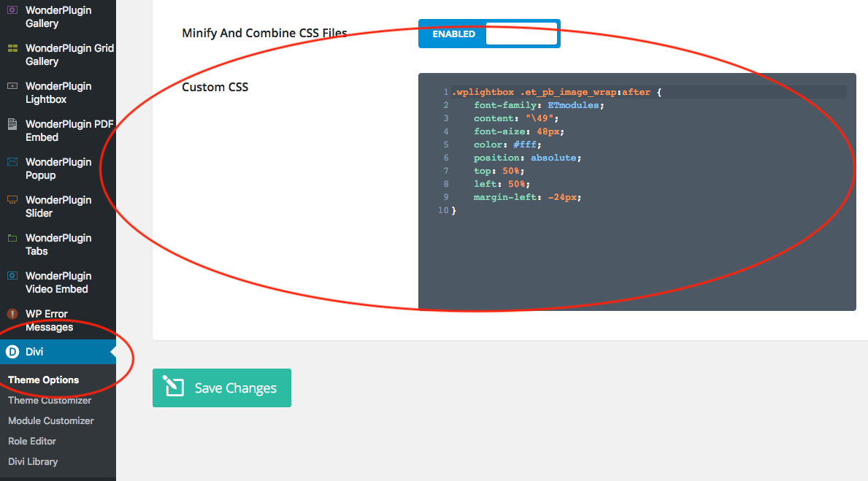Click the WonderPlugin PDF Embed icon
This screenshot has height=481, width=868.
point(12,124)
